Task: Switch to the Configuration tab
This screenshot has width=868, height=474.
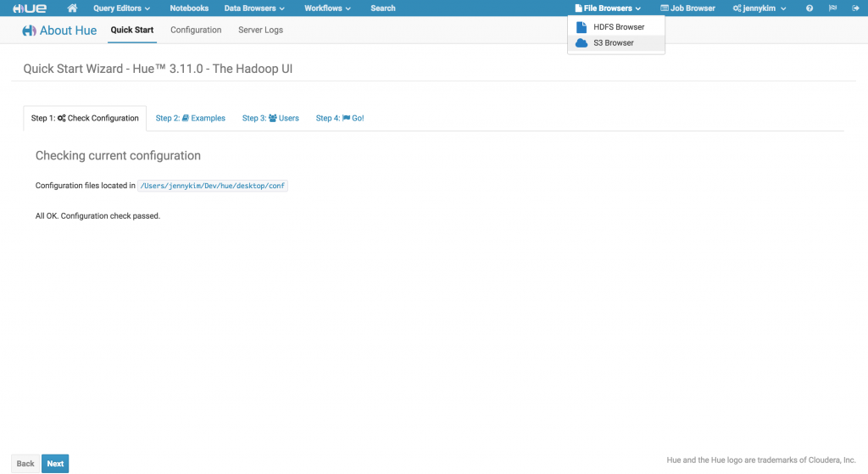Action: (x=196, y=30)
